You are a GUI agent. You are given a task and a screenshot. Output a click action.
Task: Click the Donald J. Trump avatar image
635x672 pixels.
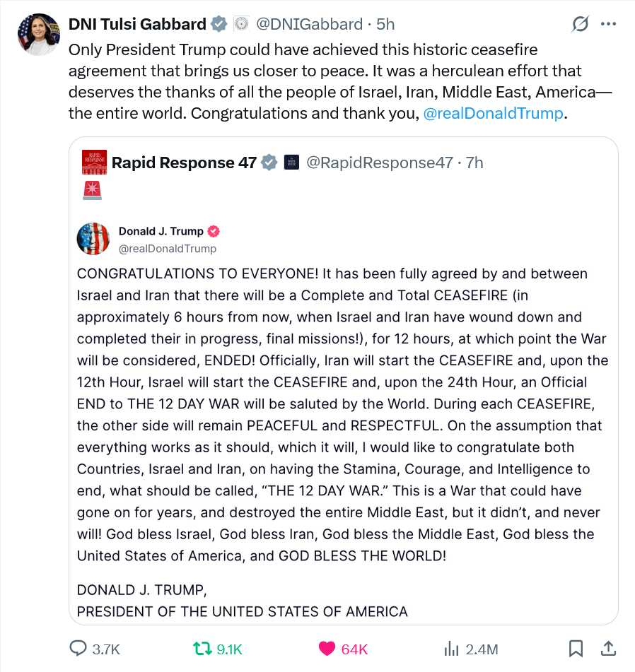click(x=93, y=239)
